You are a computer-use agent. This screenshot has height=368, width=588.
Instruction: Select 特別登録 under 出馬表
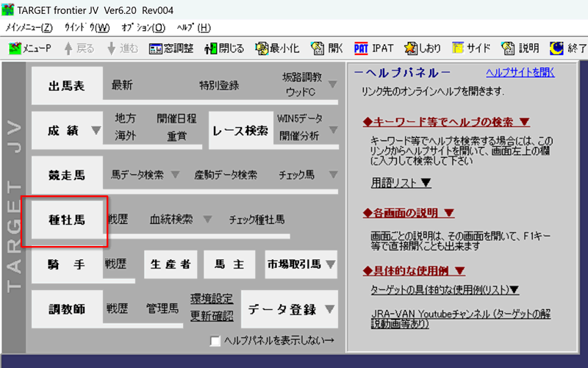pyautogui.click(x=219, y=85)
